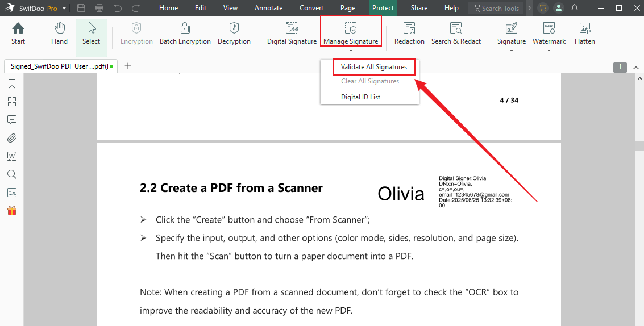Open Batch Encryption tool
Image resolution: width=644 pixels, height=326 pixels.
[x=185, y=34]
